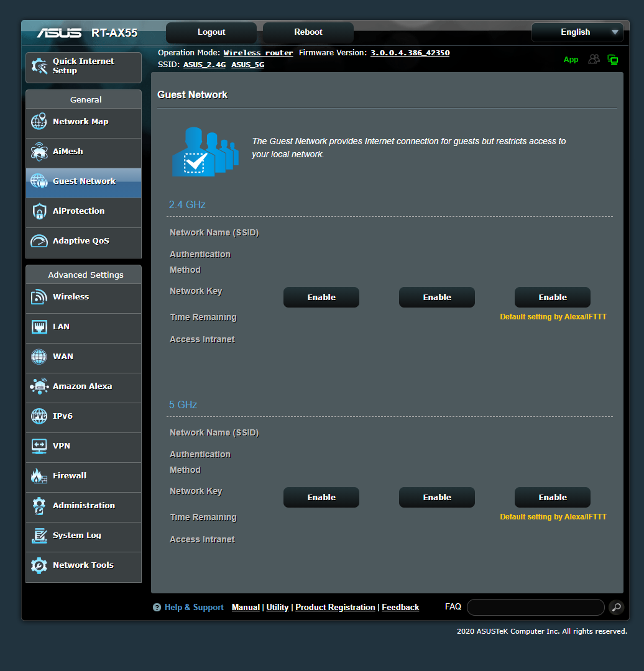Click the FAQ search input field
This screenshot has width=644, height=671.
pos(535,607)
